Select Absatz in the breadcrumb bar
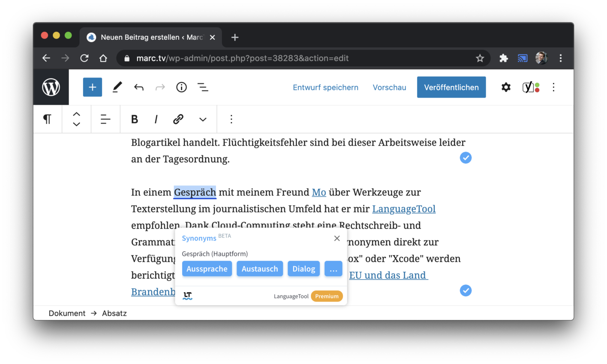607x364 pixels. pyautogui.click(x=114, y=313)
